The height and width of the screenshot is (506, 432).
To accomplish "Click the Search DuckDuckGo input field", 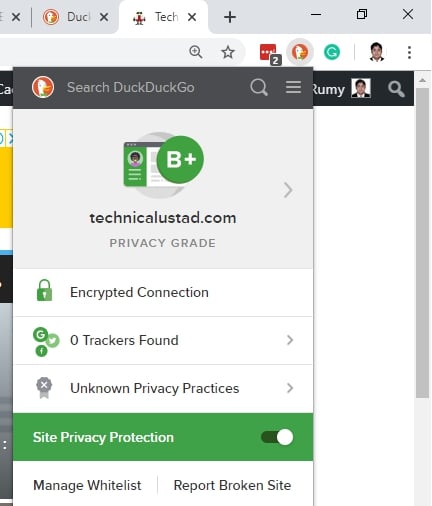I will pyautogui.click(x=131, y=87).
